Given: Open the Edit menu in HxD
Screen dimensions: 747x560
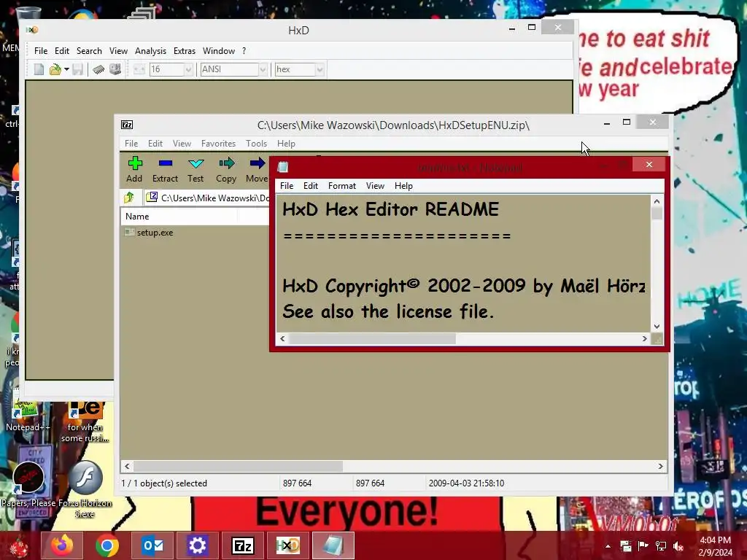Looking at the screenshot, I should 62,51.
